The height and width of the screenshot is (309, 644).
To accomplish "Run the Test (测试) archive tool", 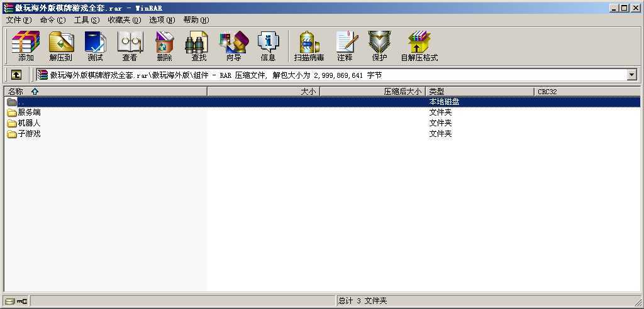I will tap(96, 46).
